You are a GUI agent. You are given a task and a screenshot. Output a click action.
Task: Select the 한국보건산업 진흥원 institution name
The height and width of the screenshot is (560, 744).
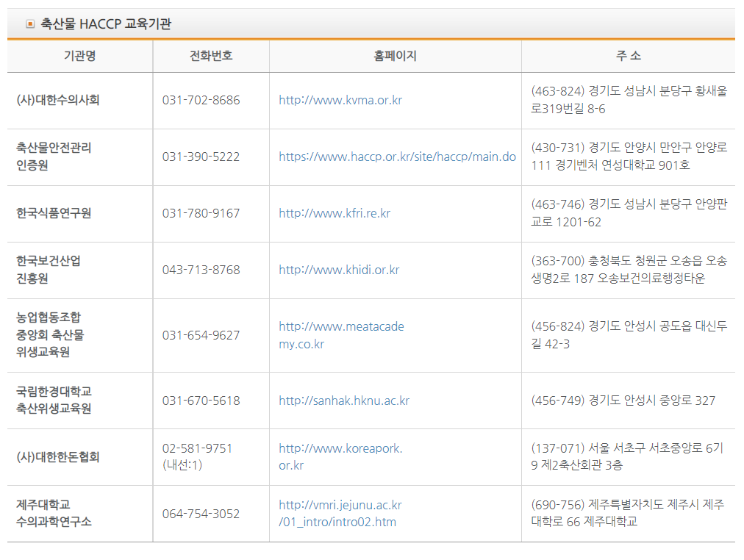tap(49, 269)
